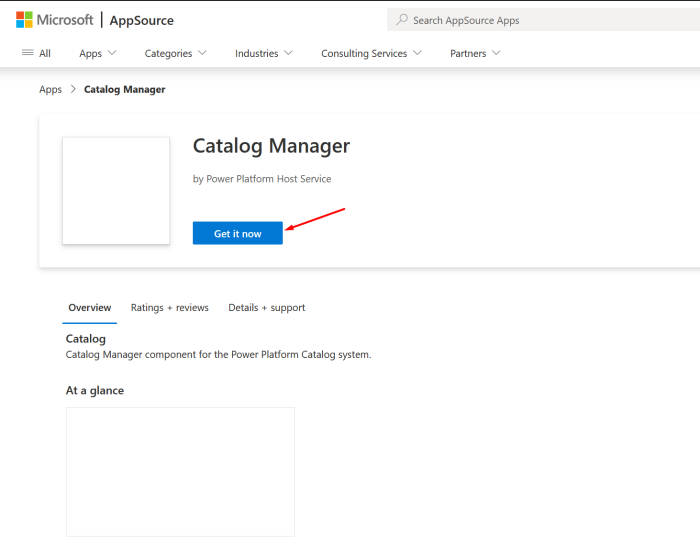Focus the Search AppSource Apps field
The height and width of the screenshot is (557, 700).
click(543, 20)
